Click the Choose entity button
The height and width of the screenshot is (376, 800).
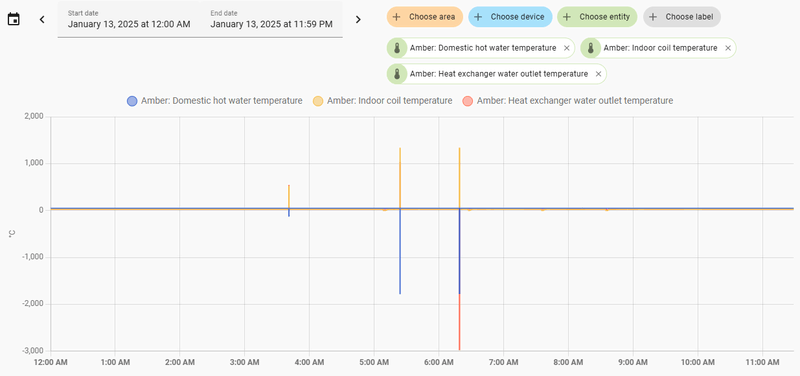point(597,17)
